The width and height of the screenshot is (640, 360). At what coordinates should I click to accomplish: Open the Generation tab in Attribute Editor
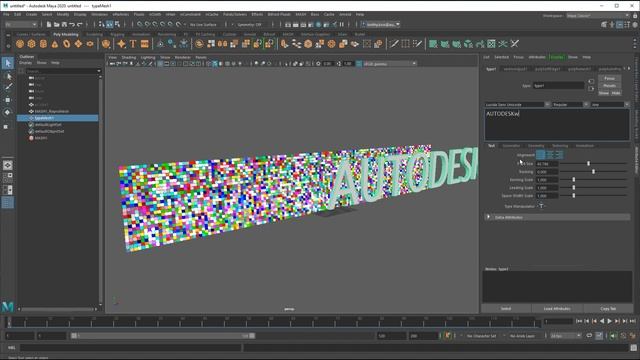click(511, 146)
